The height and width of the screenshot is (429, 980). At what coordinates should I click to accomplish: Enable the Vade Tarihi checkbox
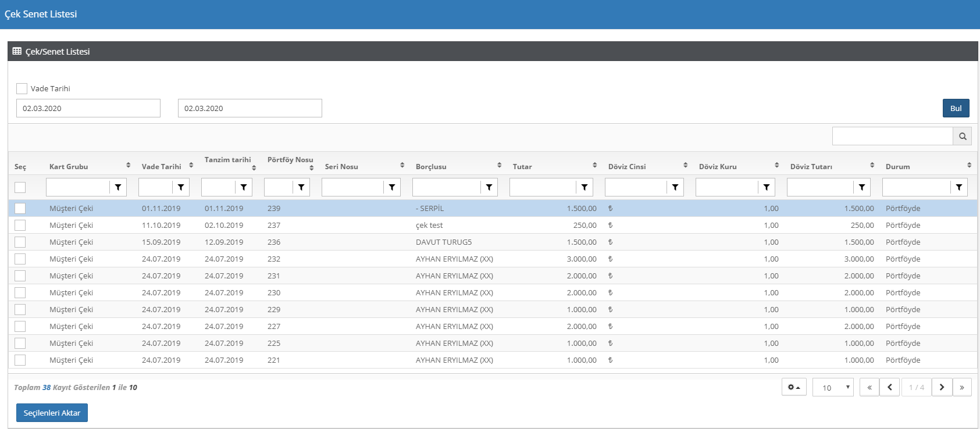coord(22,88)
